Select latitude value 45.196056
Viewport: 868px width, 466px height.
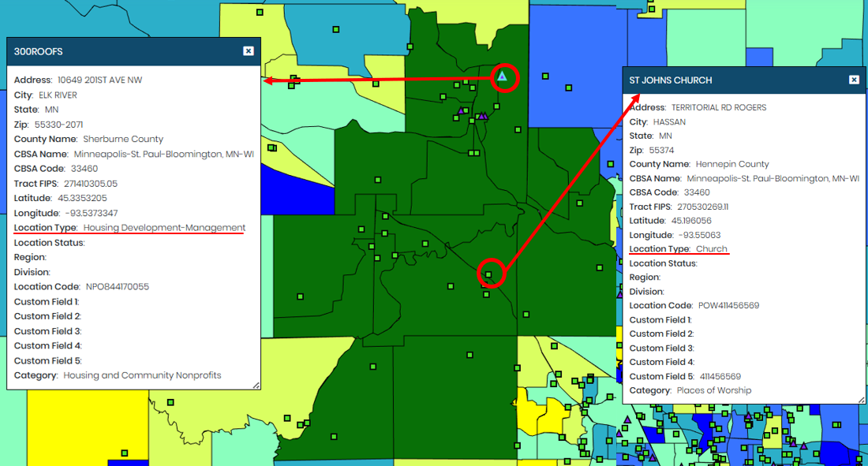691,220
